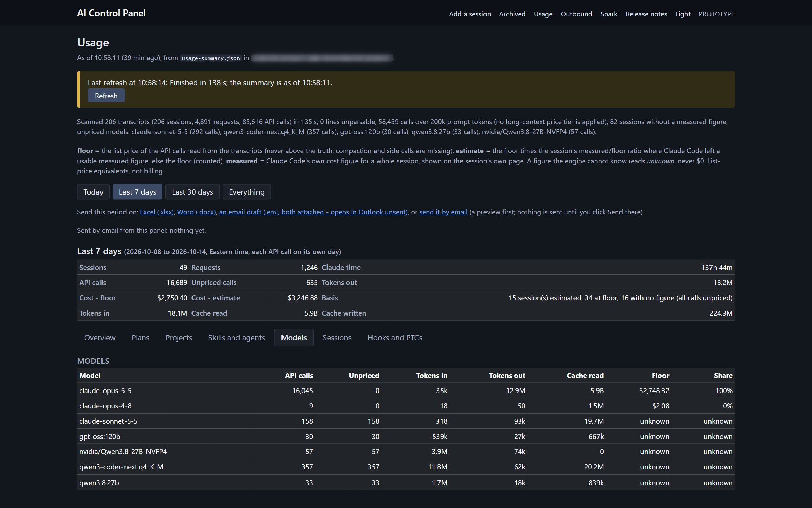Switch to the Projects tab
Viewport: 812px width, 508px height.
point(179,338)
